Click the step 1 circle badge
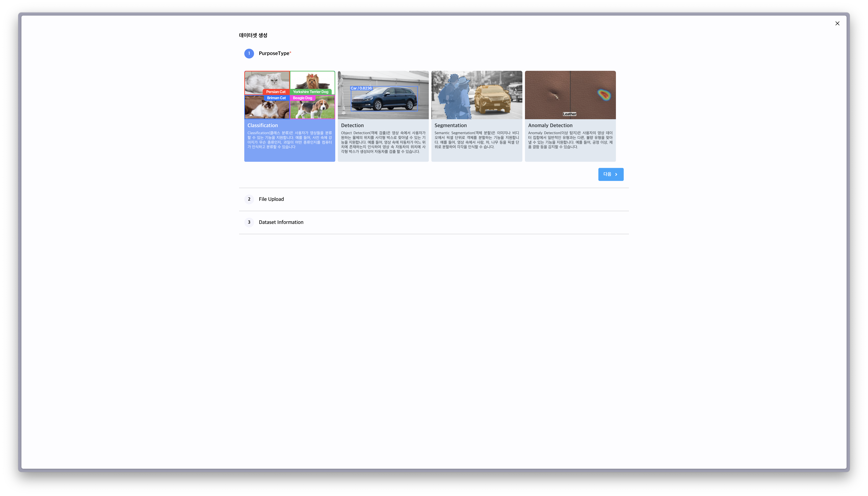The image size is (868, 496). tap(249, 53)
